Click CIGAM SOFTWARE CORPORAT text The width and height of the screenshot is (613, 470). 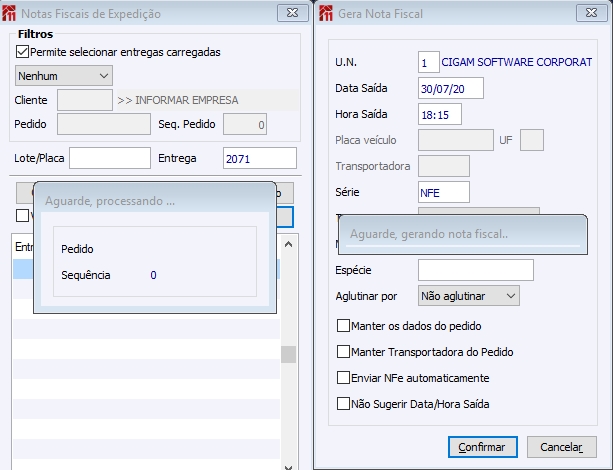[x=516, y=62]
